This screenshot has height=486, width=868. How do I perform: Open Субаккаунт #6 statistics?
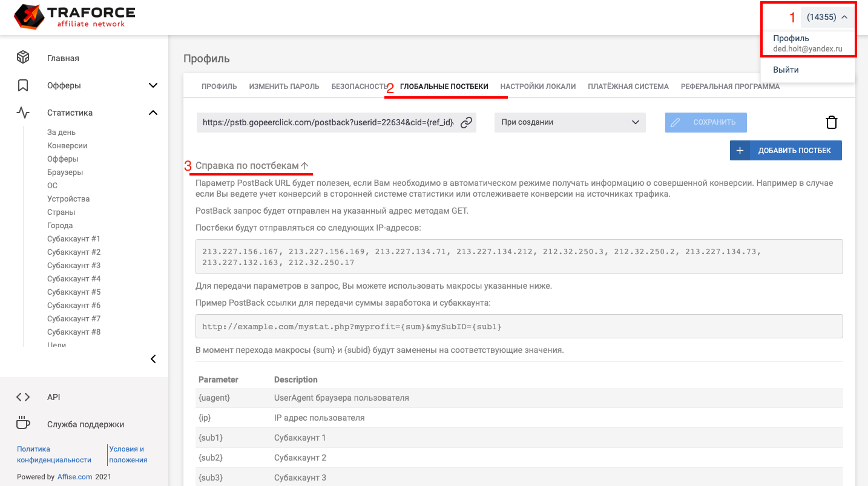pos(74,306)
